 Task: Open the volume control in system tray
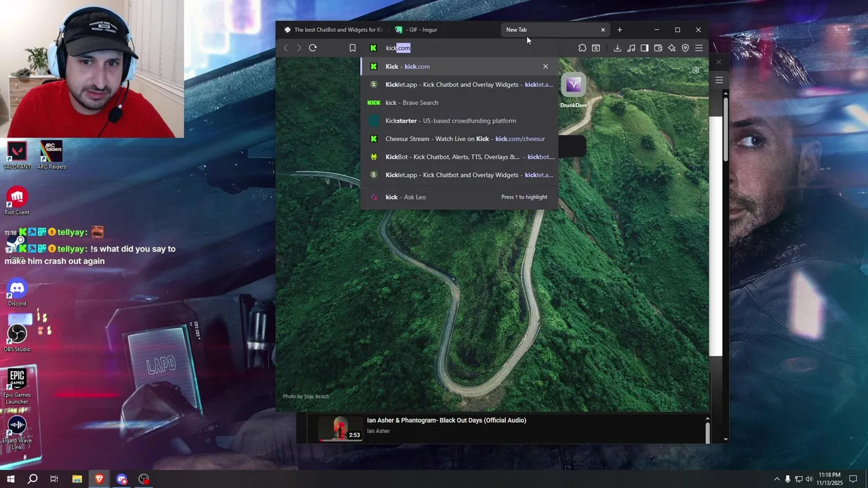(x=809, y=479)
